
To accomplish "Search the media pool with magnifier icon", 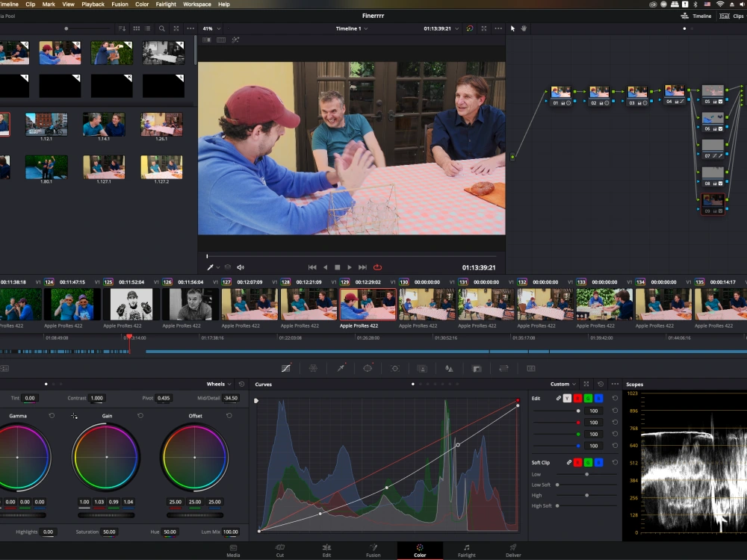I will [x=162, y=28].
